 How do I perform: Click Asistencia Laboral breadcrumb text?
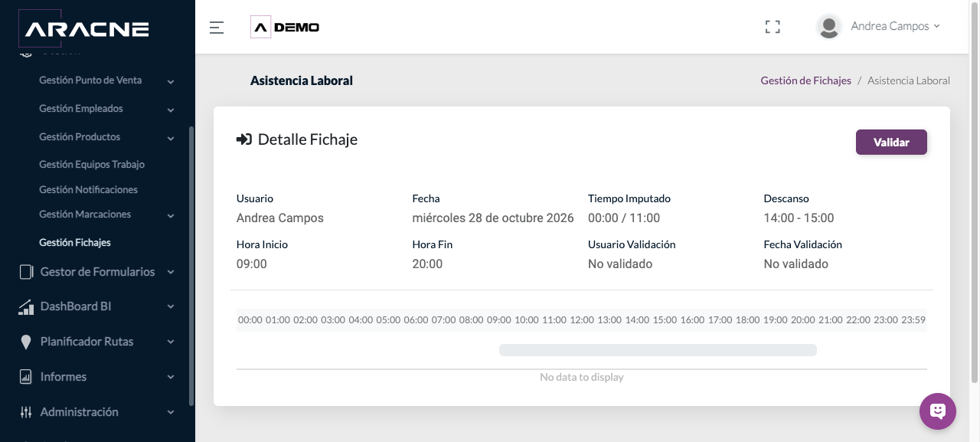coord(909,80)
